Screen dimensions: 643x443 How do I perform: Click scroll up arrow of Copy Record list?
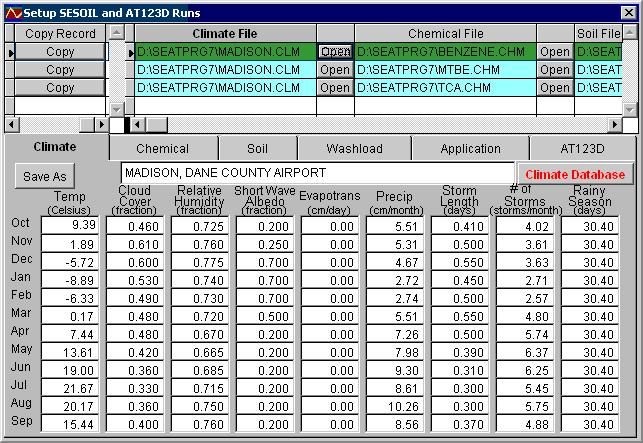pos(117,32)
